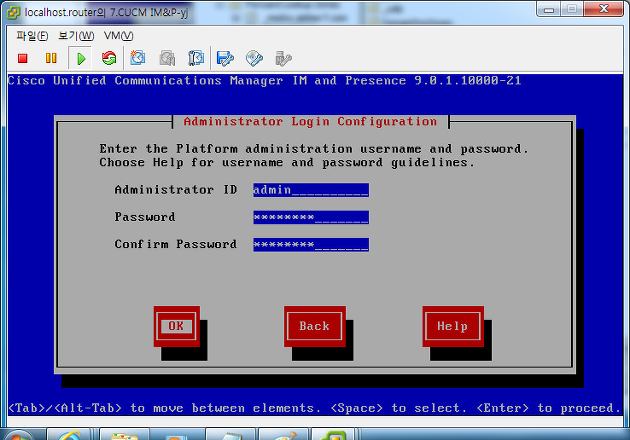Open the 파일(F) menu
Viewport: 630px width, 440px height.
pyautogui.click(x=32, y=36)
